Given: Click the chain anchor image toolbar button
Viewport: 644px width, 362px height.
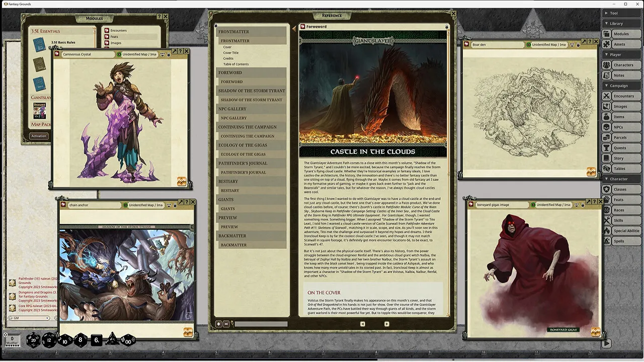Looking at the screenshot, I should coord(188,332).
